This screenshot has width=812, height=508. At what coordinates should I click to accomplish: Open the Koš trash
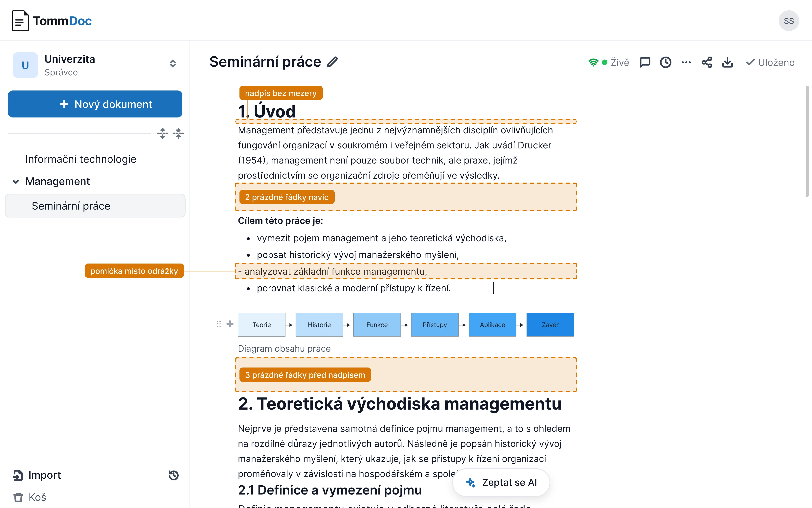[x=30, y=497]
